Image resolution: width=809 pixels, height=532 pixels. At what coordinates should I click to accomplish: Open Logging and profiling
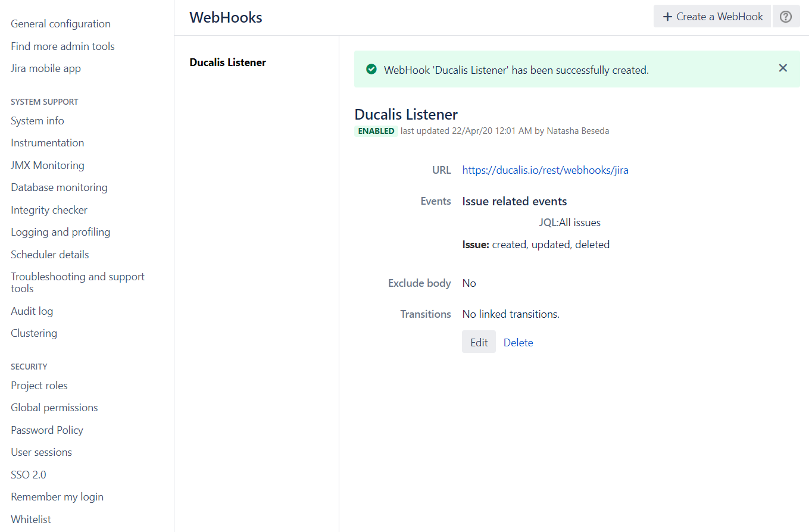[x=61, y=232]
